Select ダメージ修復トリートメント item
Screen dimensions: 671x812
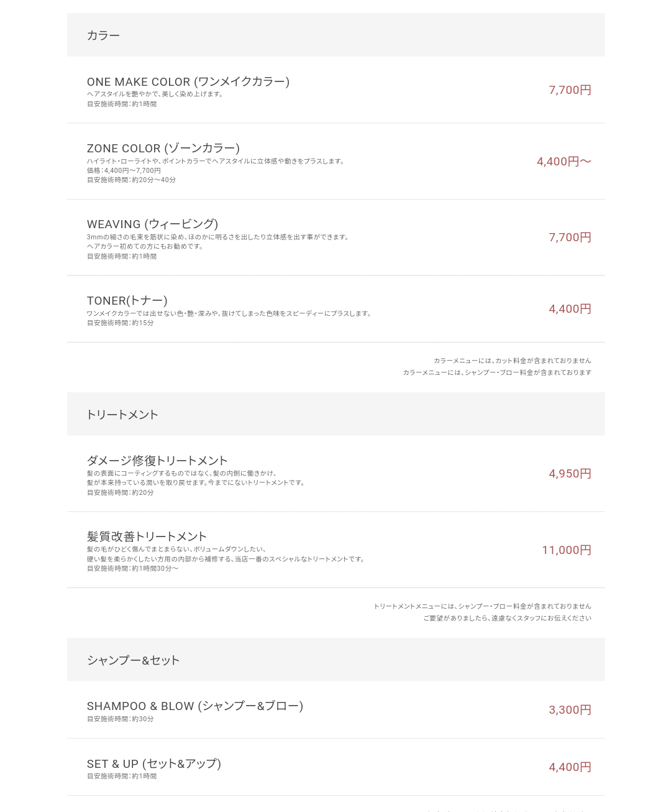[x=157, y=461]
